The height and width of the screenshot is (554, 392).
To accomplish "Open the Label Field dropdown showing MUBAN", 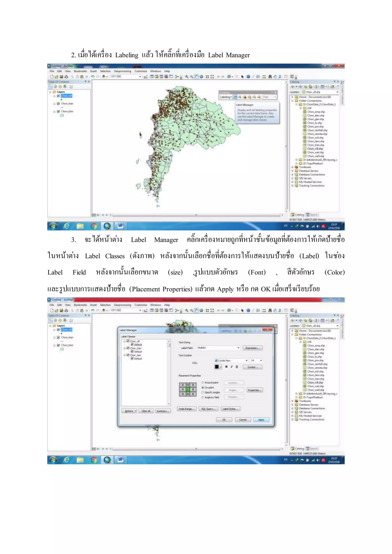I will pyautogui.click(x=238, y=348).
